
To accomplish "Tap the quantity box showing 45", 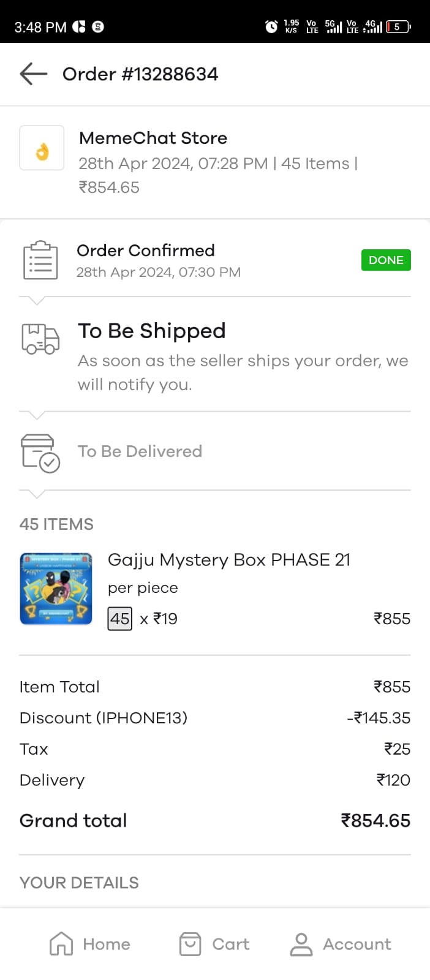I will [x=120, y=619].
